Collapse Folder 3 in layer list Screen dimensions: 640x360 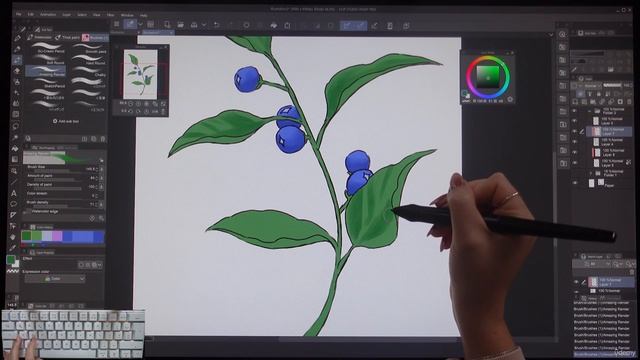click(589, 111)
